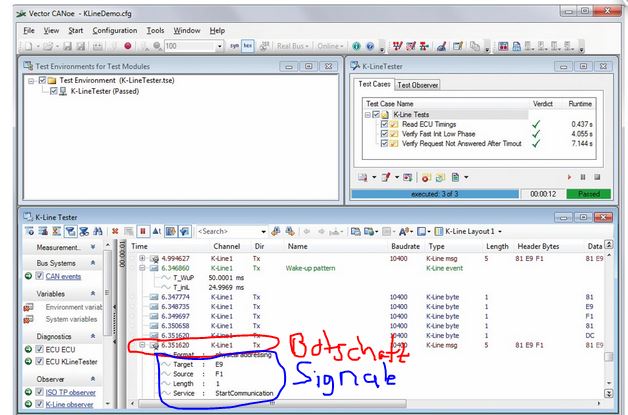Click the first icon in the K-Line Tester trace toolbar
The height and width of the screenshot is (415, 628).
pos(29,231)
